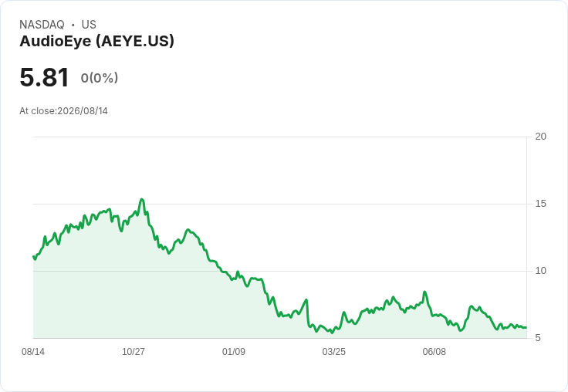Click the chart line's starting point at 08/14

34,256
